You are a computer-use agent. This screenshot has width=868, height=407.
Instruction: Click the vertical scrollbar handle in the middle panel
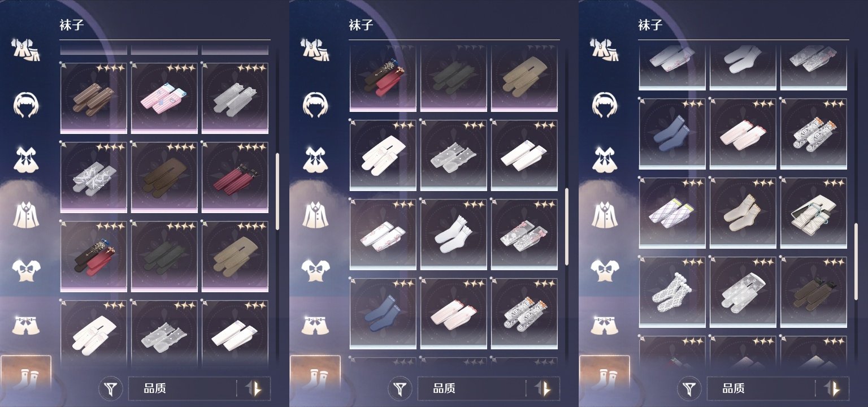coord(567,227)
